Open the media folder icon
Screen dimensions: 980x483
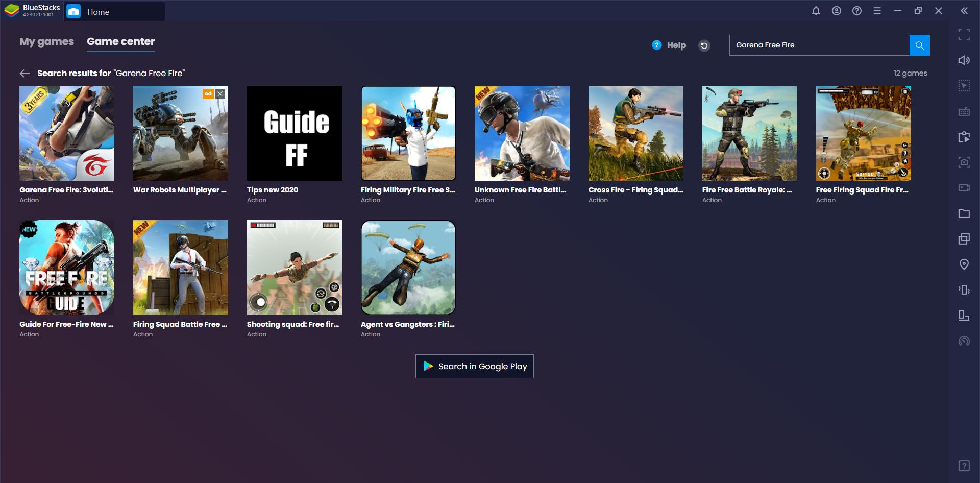pyautogui.click(x=964, y=213)
